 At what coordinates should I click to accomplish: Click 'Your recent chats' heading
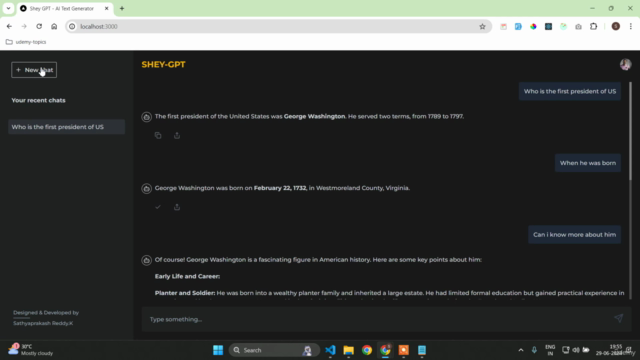pos(38,100)
